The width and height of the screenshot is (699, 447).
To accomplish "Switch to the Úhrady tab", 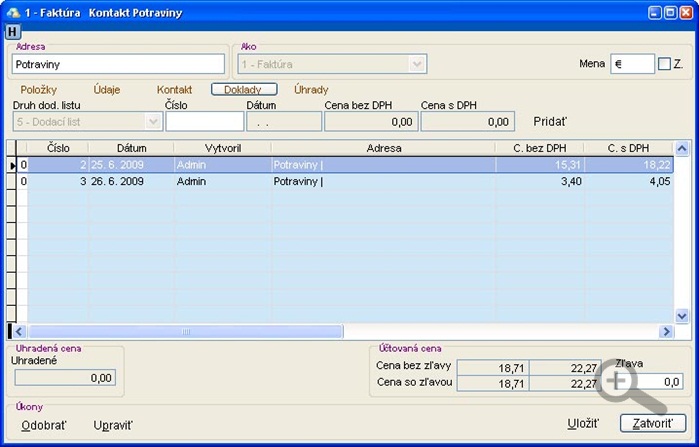I will tap(311, 90).
